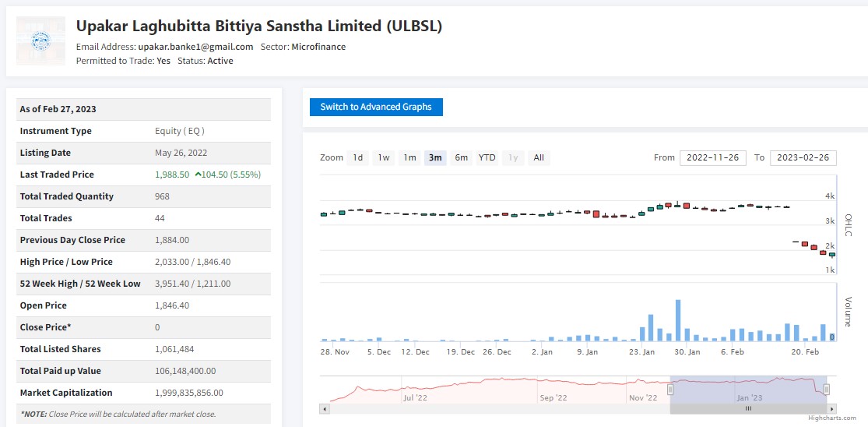Open the Highcharts.com credit link
The image size is (868, 427).
(831, 418)
